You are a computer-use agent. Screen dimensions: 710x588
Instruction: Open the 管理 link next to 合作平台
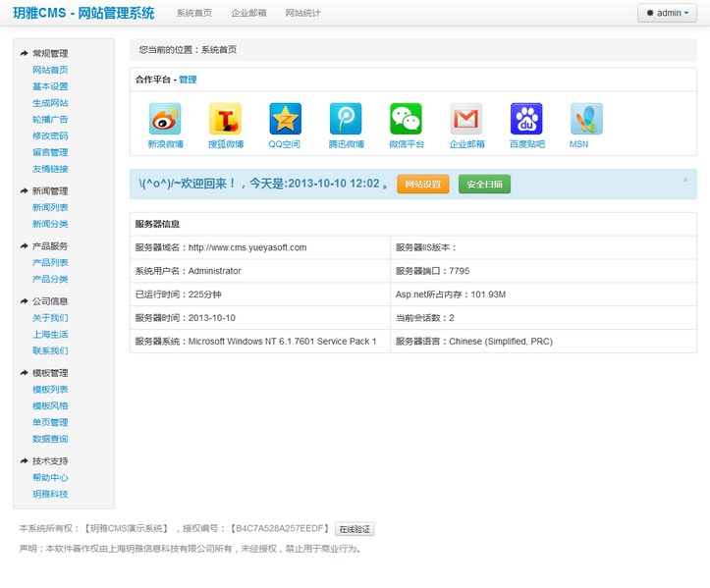tap(188, 80)
